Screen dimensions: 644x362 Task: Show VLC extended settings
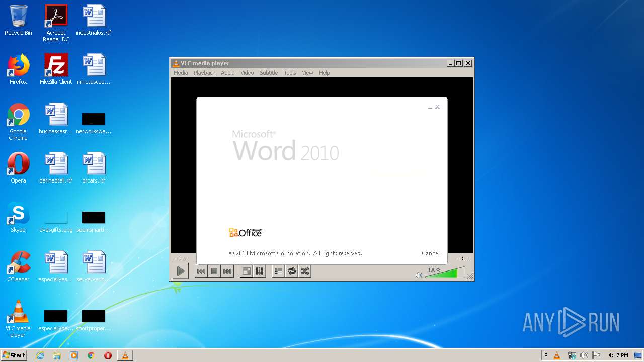coord(259,271)
